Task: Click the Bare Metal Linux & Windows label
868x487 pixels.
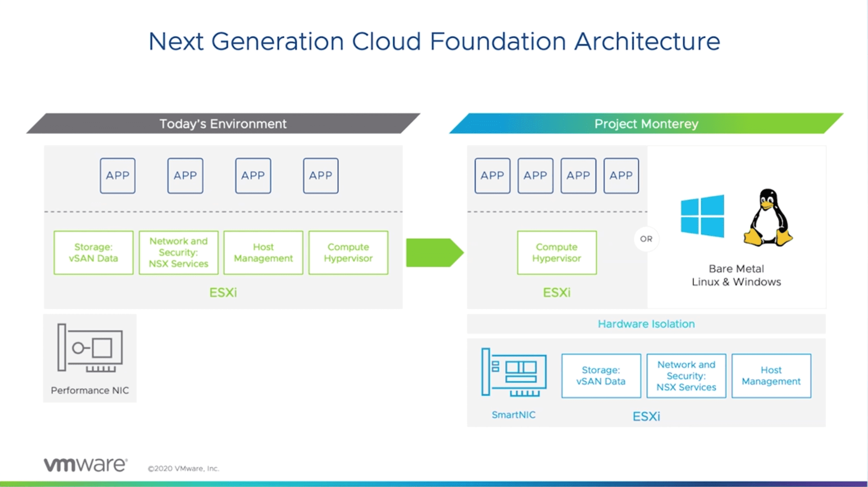Action: [x=736, y=275]
